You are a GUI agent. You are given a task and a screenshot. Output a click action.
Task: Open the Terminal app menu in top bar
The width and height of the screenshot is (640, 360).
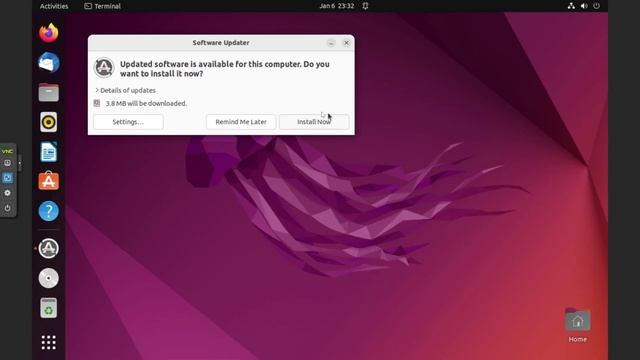click(102, 6)
